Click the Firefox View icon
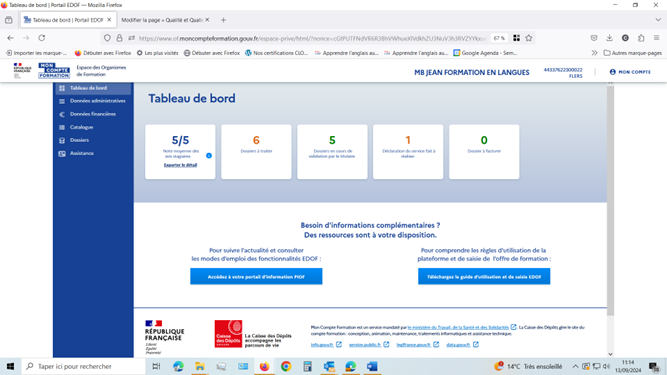This screenshot has height=375, width=667. click(x=9, y=20)
